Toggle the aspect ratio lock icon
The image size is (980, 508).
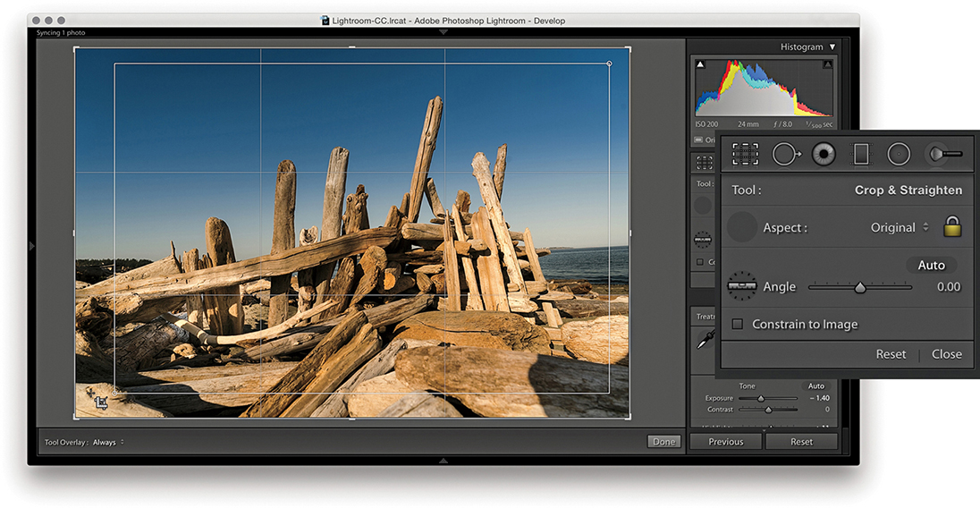[x=952, y=227]
